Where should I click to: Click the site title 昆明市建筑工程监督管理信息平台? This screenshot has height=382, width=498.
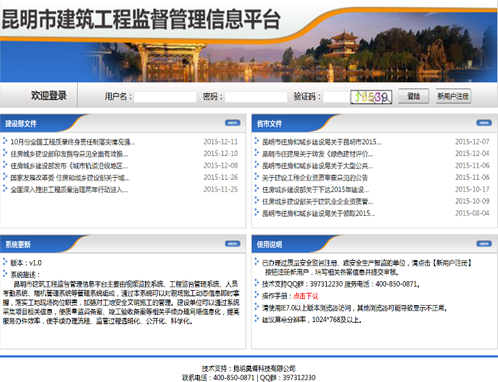pyautogui.click(x=141, y=19)
